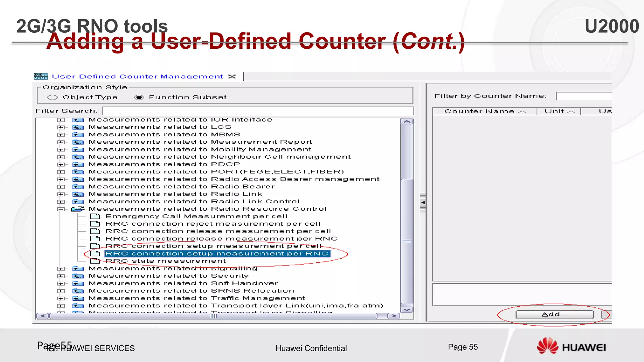Image resolution: width=644 pixels, height=362 pixels.
Task: Select RRC state measurement item
Action: (165, 261)
